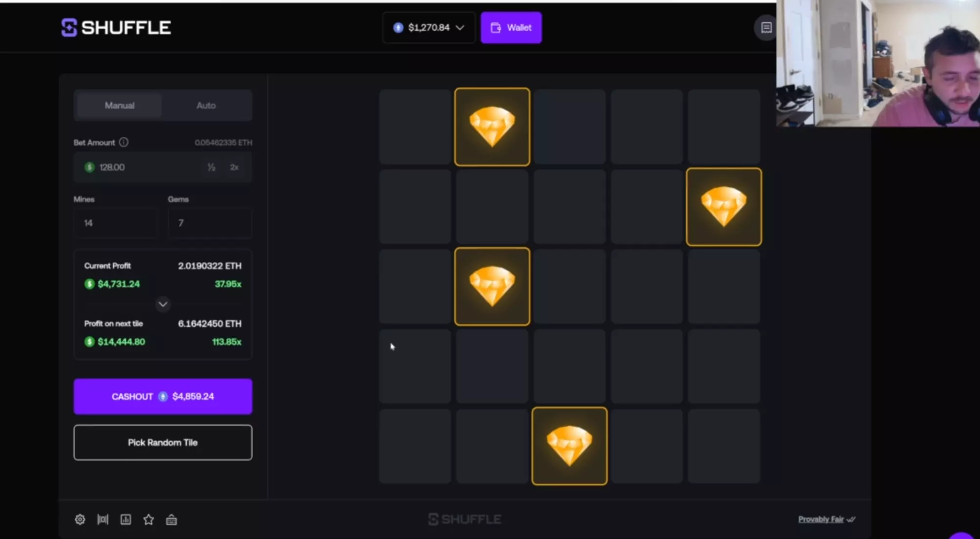Open the $1,270.84 balance dropdown
Image resolution: width=980 pixels, height=539 pixels.
(x=429, y=28)
